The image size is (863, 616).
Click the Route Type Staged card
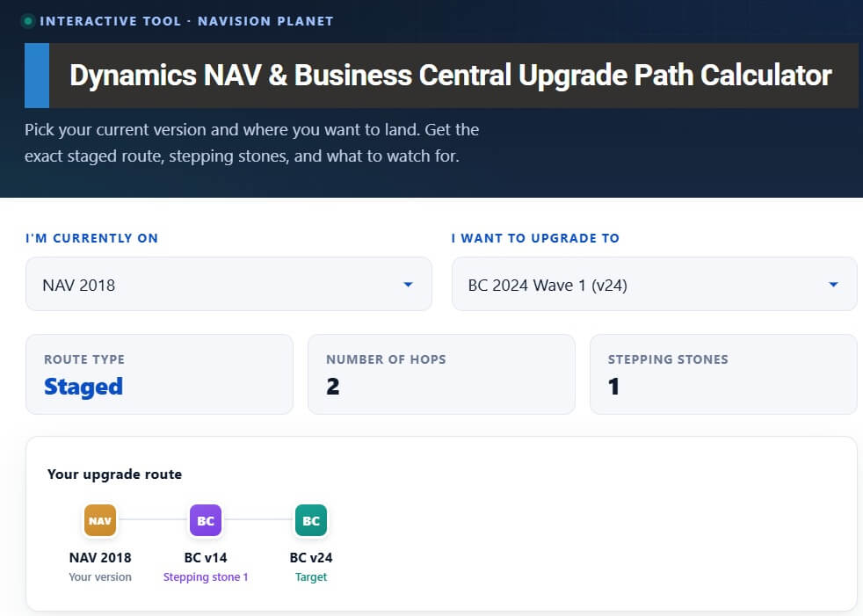click(159, 374)
